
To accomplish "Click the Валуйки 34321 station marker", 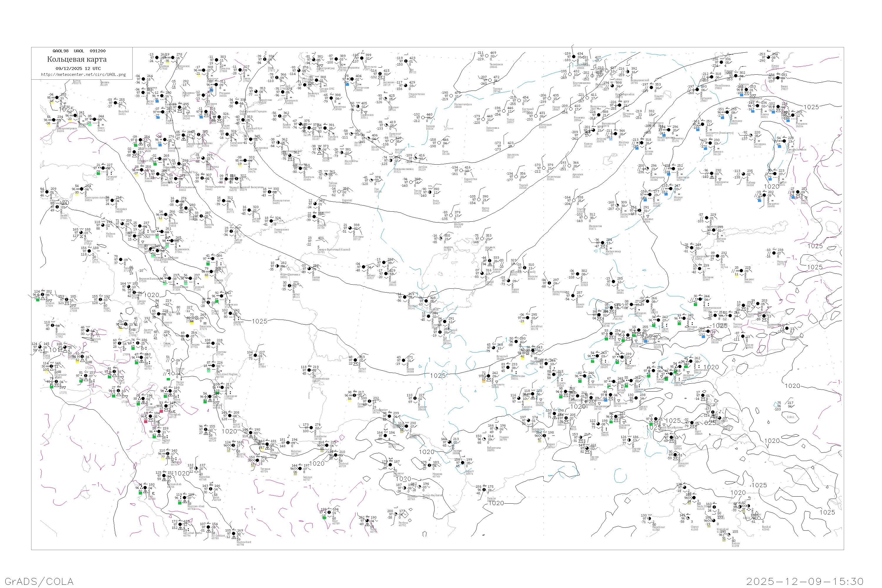I will click(x=116, y=103).
